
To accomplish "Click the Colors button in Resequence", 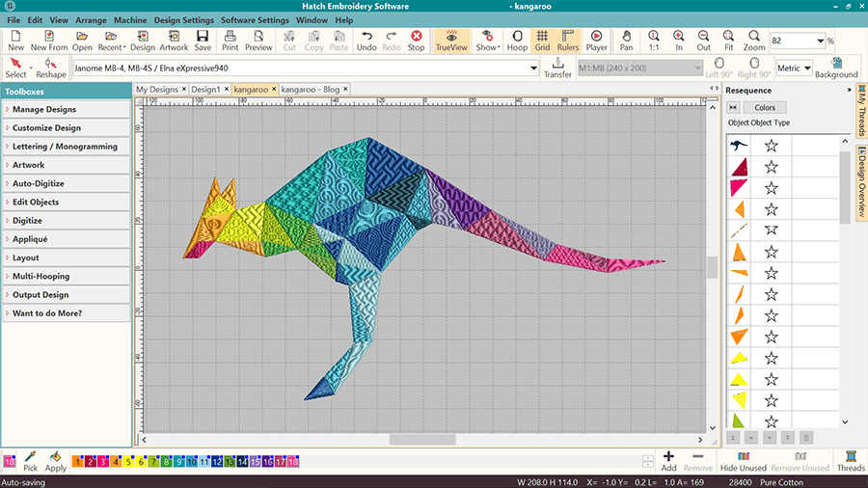I will [765, 108].
